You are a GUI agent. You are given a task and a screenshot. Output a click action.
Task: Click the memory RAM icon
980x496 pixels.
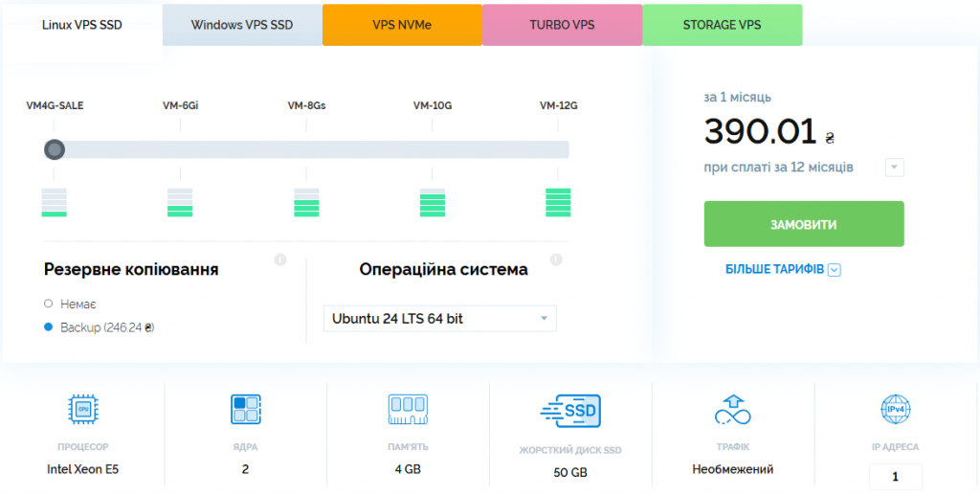coord(408,409)
